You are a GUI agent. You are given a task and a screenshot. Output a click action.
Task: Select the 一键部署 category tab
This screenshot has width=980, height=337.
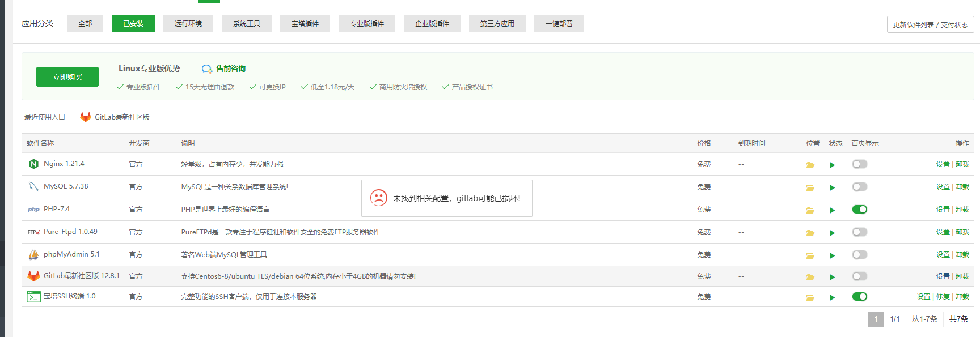coord(559,23)
